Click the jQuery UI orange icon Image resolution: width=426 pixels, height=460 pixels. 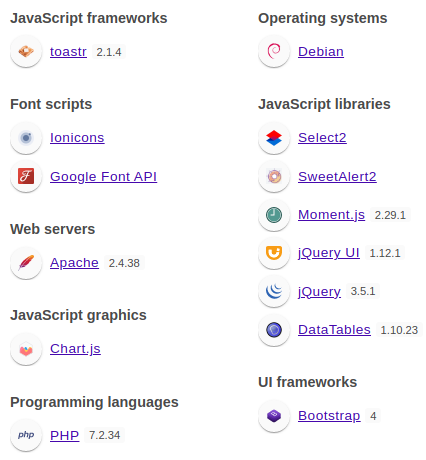click(x=274, y=253)
